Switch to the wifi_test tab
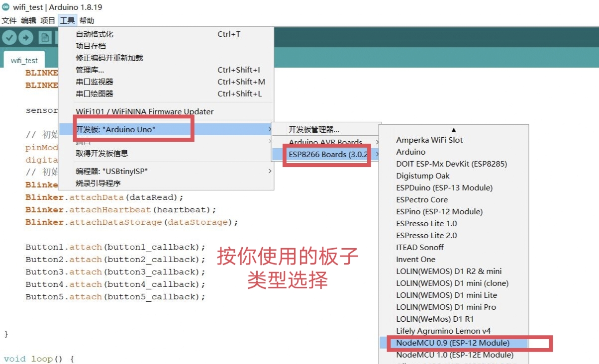Viewport: 599px width, 364px height. 24,60
